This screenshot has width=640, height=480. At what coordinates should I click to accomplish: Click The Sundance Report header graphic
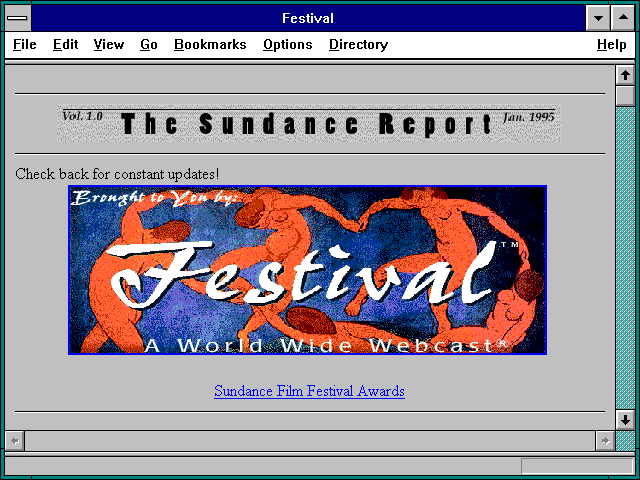[309, 123]
